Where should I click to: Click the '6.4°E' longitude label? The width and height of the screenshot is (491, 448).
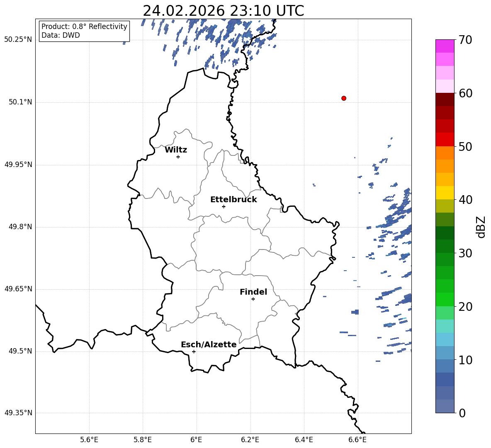pyautogui.click(x=304, y=440)
